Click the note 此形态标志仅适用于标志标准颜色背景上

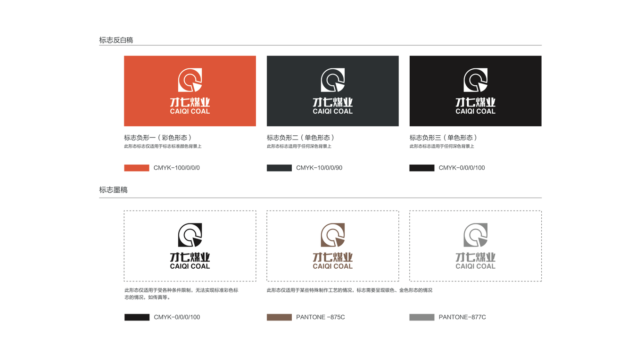coord(163,147)
